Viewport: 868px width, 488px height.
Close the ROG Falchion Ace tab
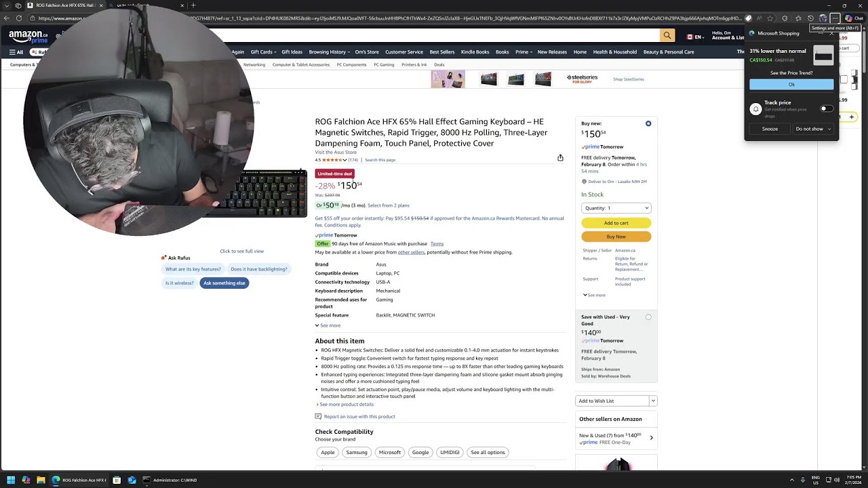tap(101, 5)
